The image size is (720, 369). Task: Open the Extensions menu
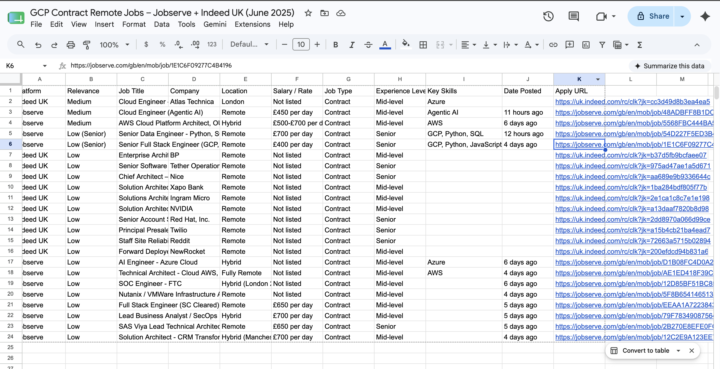point(251,24)
